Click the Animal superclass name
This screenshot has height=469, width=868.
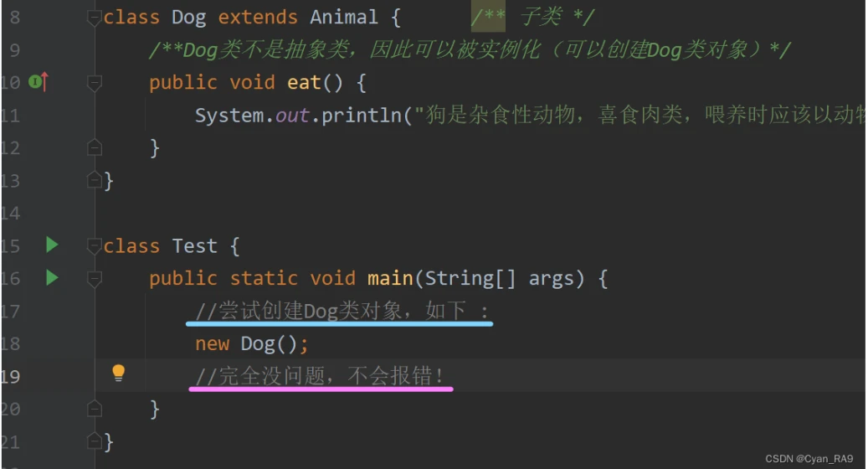click(344, 17)
